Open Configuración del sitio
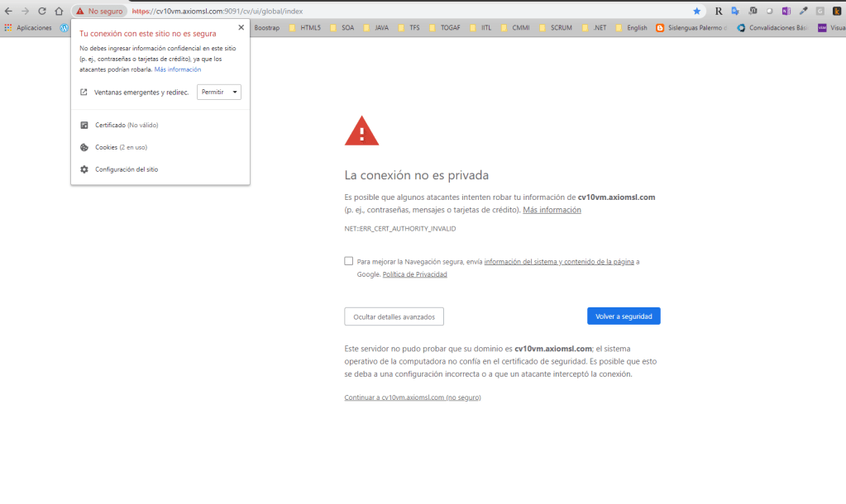Viewport: 846px width, 504px height. [126, 169]
